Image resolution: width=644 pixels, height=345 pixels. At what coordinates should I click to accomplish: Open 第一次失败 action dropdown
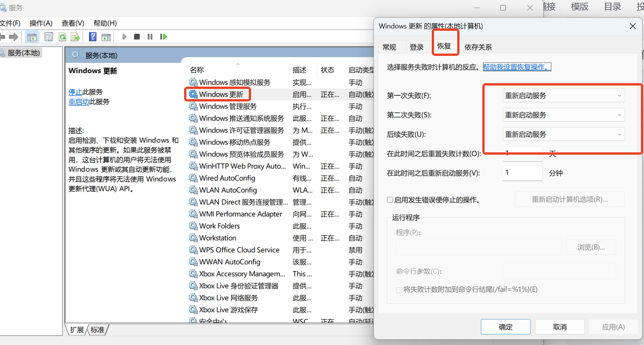pos(564,95)
